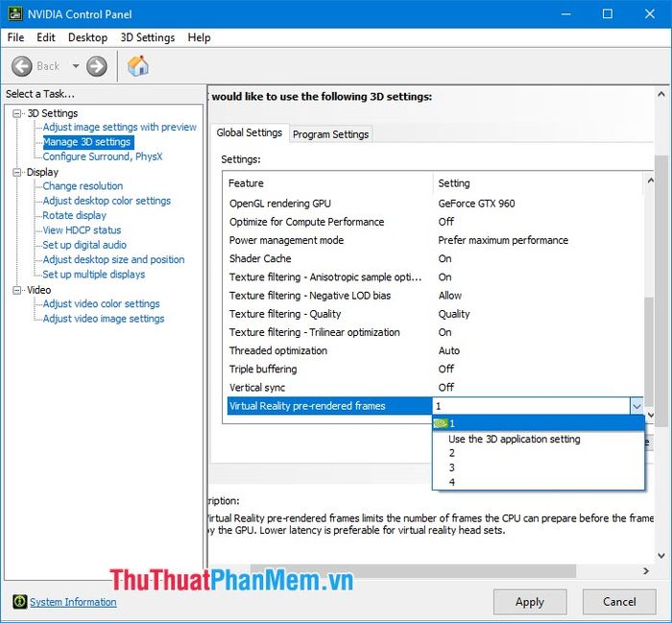Open Adjust image settings with preview
672x623 pixels.
point(120,127)
